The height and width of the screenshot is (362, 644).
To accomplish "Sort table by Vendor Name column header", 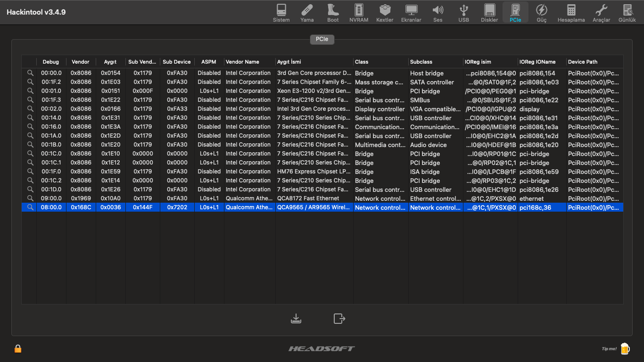I will (242, 62).
